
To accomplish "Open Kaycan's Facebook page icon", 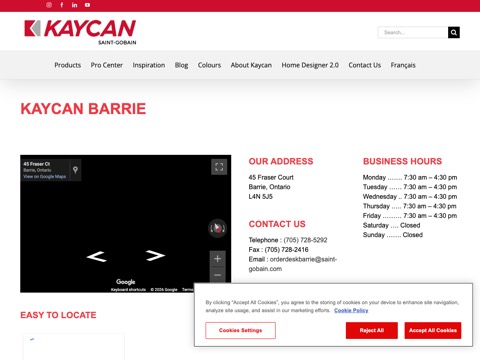I will [62, 5].
